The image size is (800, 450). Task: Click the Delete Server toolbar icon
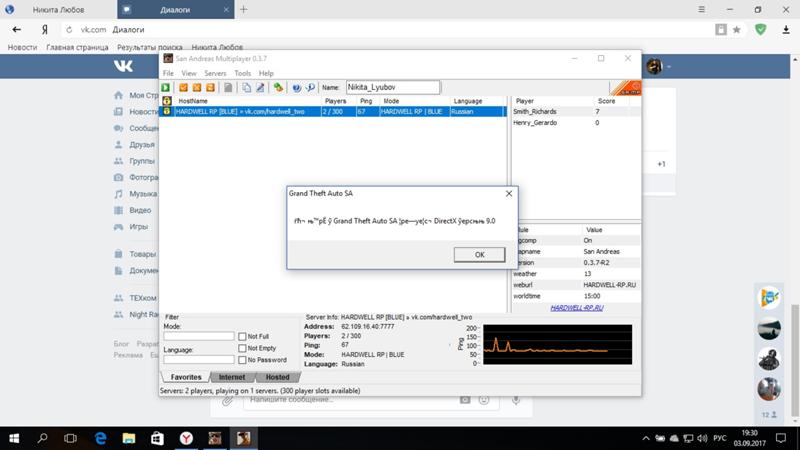tap(197, 88)
